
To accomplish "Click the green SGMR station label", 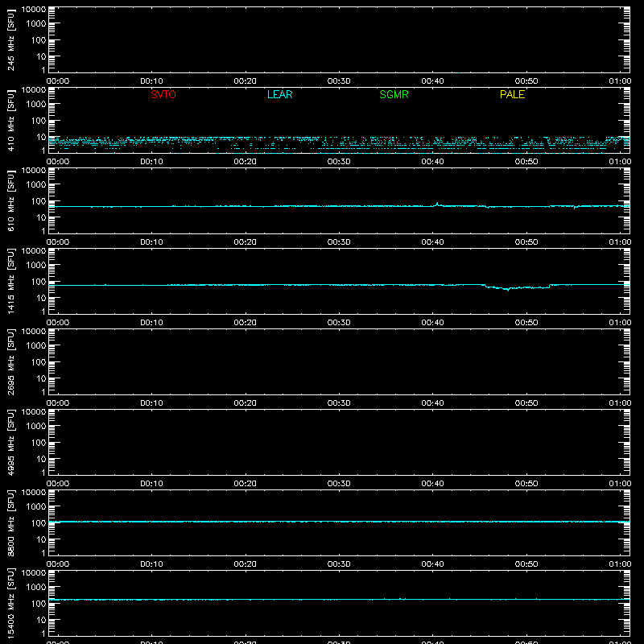I will click(x=394, y=94).
